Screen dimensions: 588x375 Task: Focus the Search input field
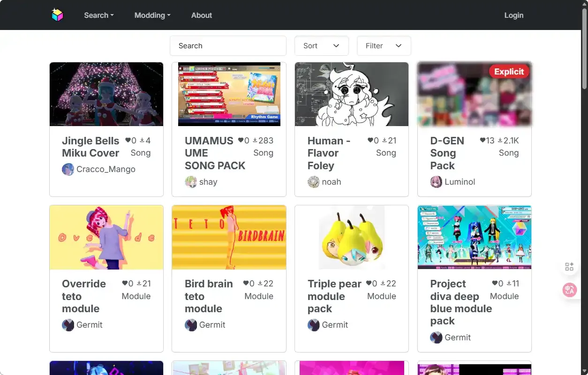coord(228,46)
